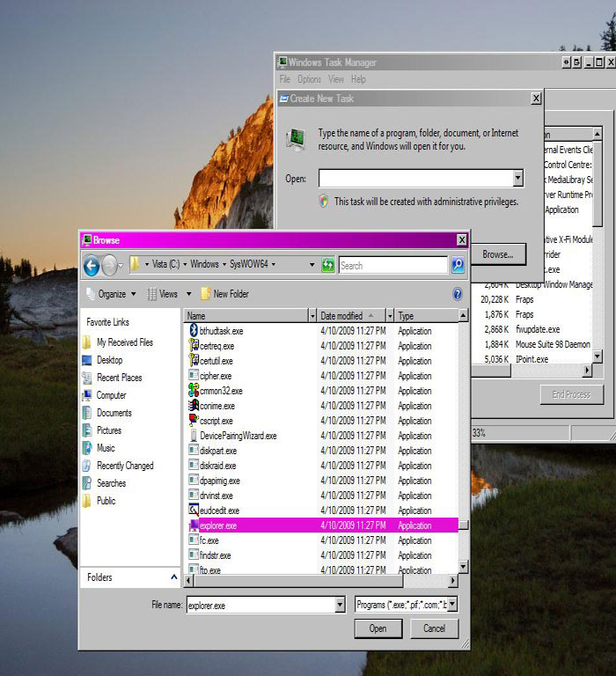Open the Help menu in Task Manager
Image resolution: width=616 pixels, height=676 pixels.
point(358,79)
